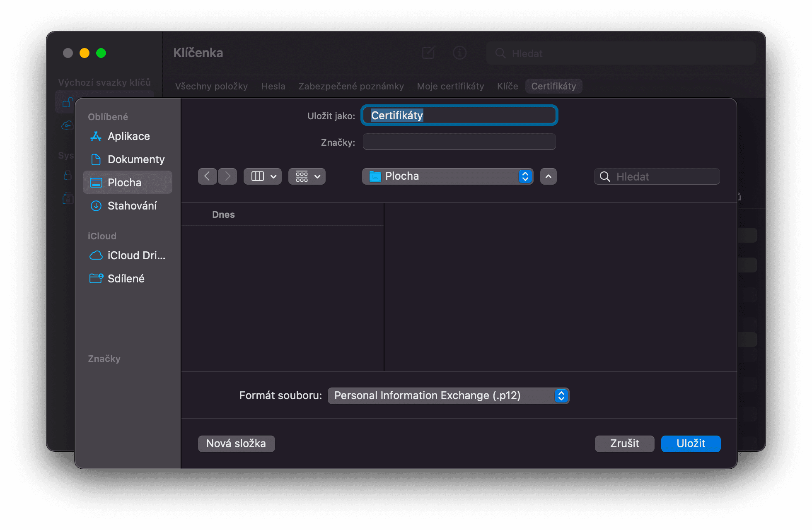Click the forward navigation arrow
The image size is (812, 530).
227,176
